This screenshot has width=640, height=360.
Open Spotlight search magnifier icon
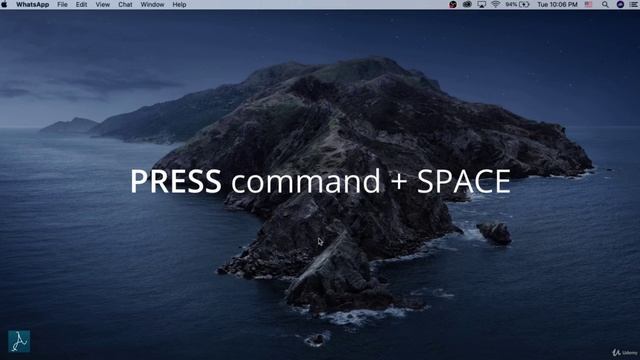(605, 4)
